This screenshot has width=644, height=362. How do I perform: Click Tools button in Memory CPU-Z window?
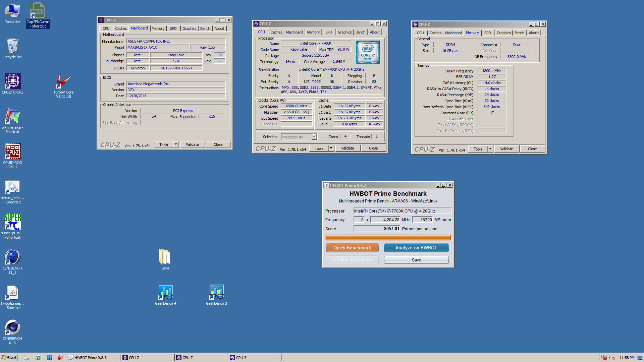(x=478, y=149)
